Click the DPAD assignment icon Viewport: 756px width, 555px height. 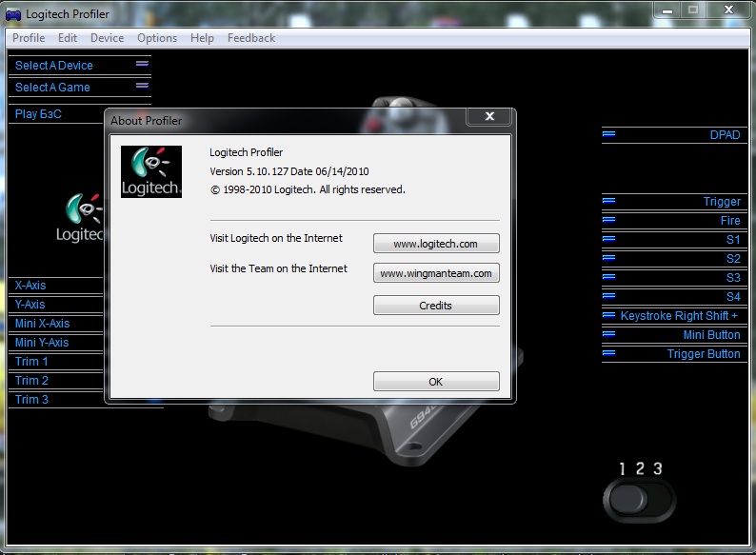(609, 133)
